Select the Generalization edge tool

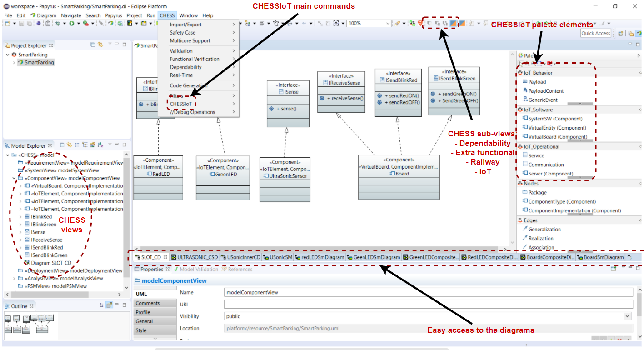click(541, 229)
